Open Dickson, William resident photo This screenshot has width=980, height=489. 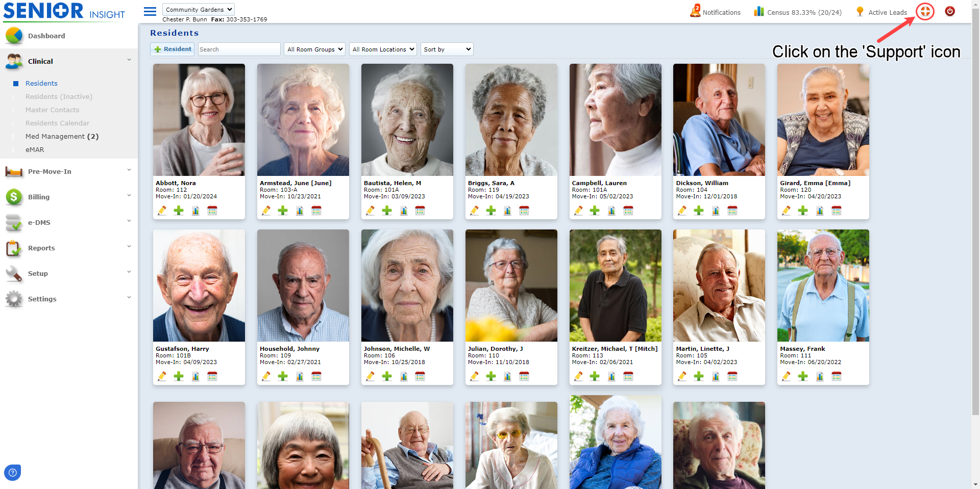point(719,120)
